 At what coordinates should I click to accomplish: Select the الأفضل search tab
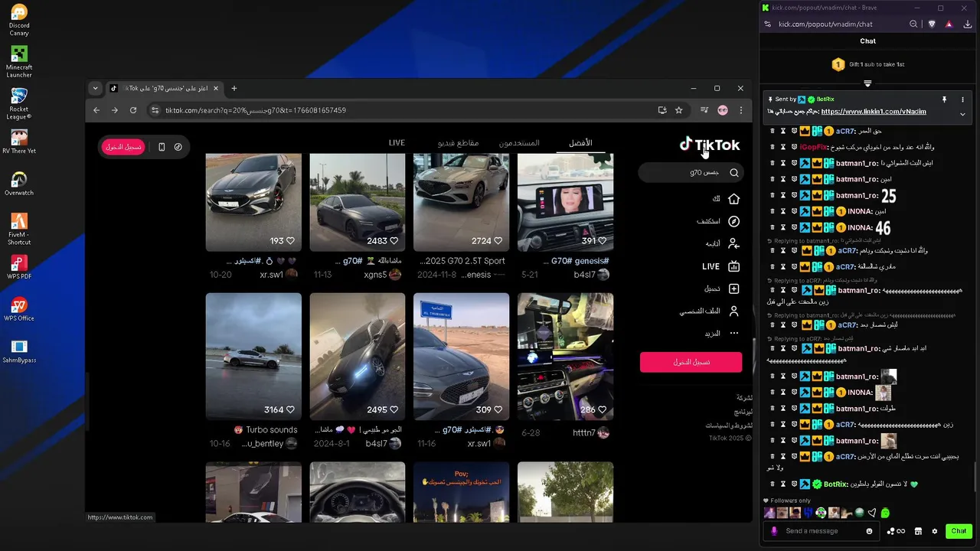(580, 143)
